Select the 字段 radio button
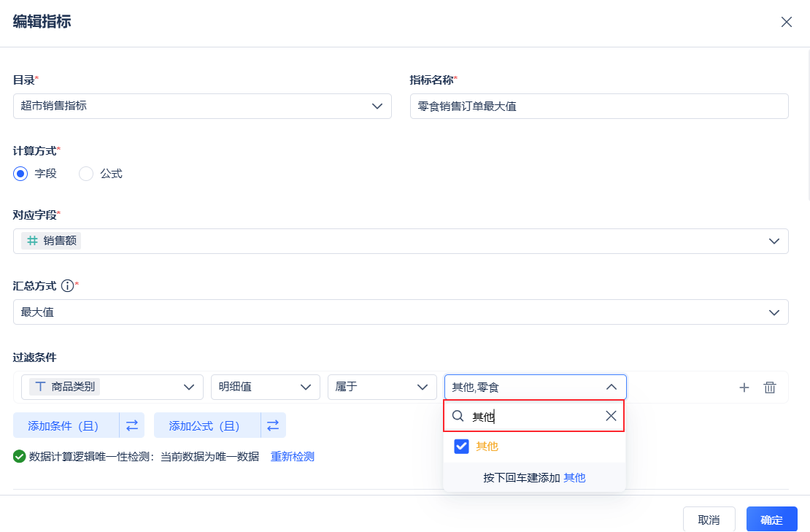This screenshot has width=810, height=532. [x=20, y=174]
